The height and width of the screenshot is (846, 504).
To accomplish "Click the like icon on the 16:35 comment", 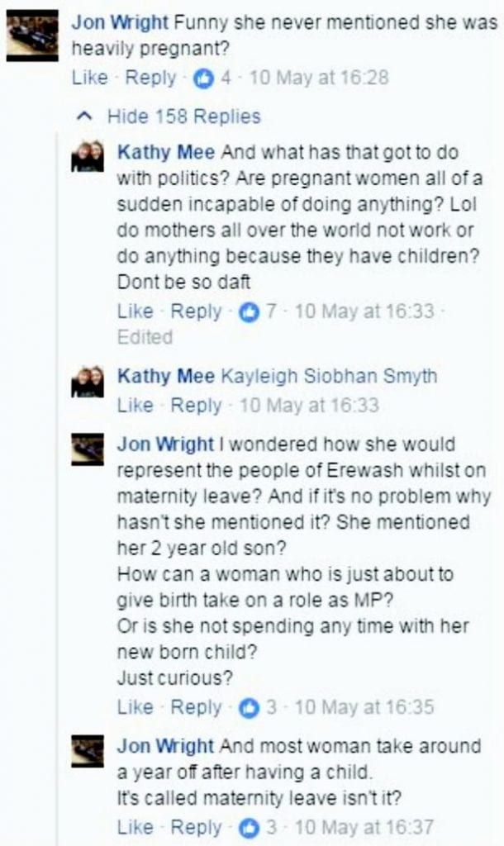I will click(249, 708).
